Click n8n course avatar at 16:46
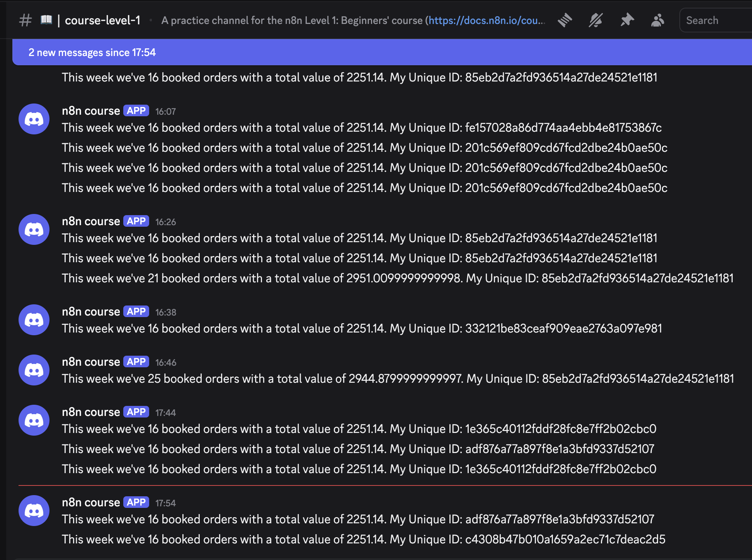Viewport: 752px width, 560px height. point(34,370)
